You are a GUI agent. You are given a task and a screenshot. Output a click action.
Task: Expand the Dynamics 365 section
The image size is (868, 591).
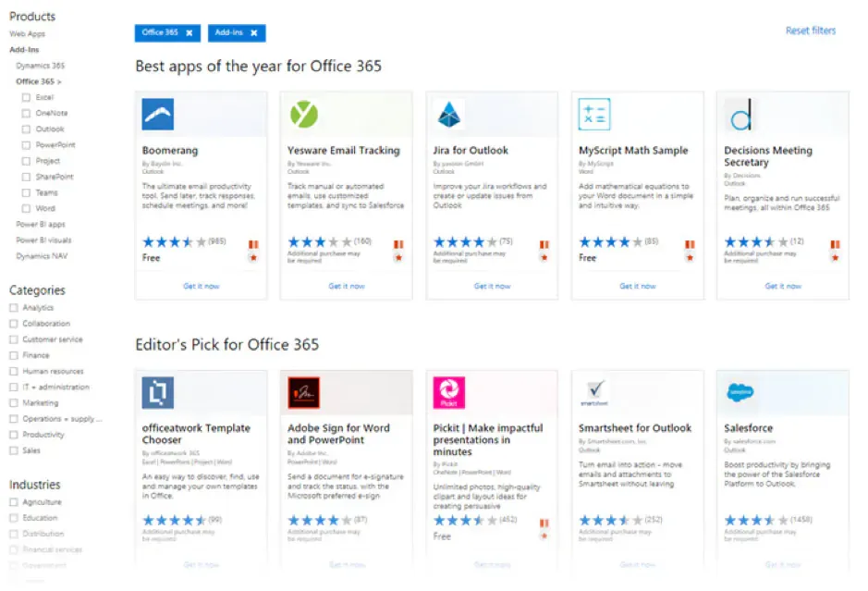[x=42, y=66]
